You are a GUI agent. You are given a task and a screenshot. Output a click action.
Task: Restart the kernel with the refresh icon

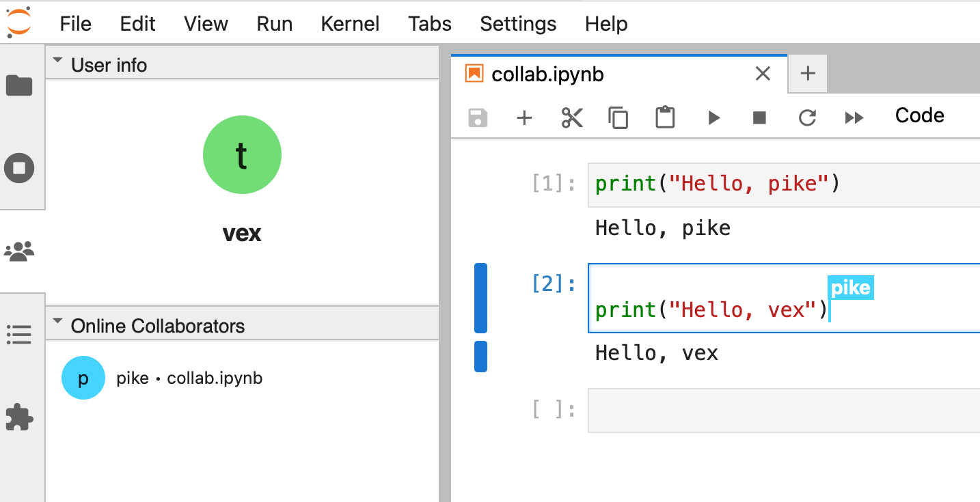[807, 117]
